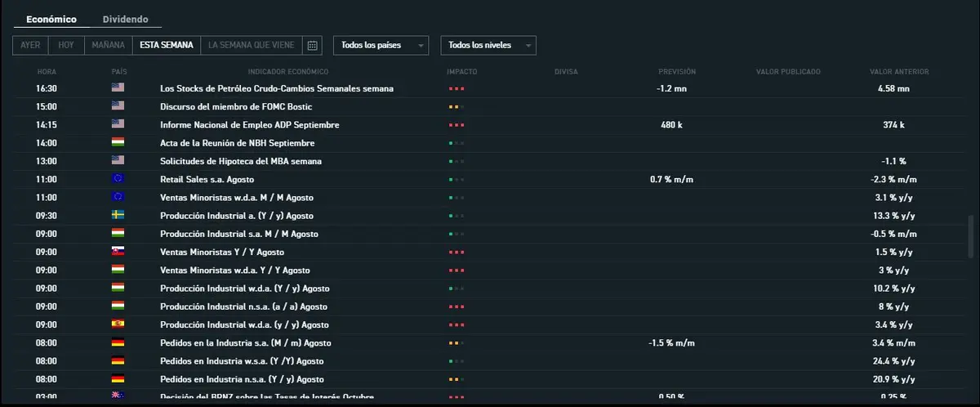Open the 'Todos los niveles' dropdown
980x407 pixels.
pyautogui.click(x=488, y=46)
